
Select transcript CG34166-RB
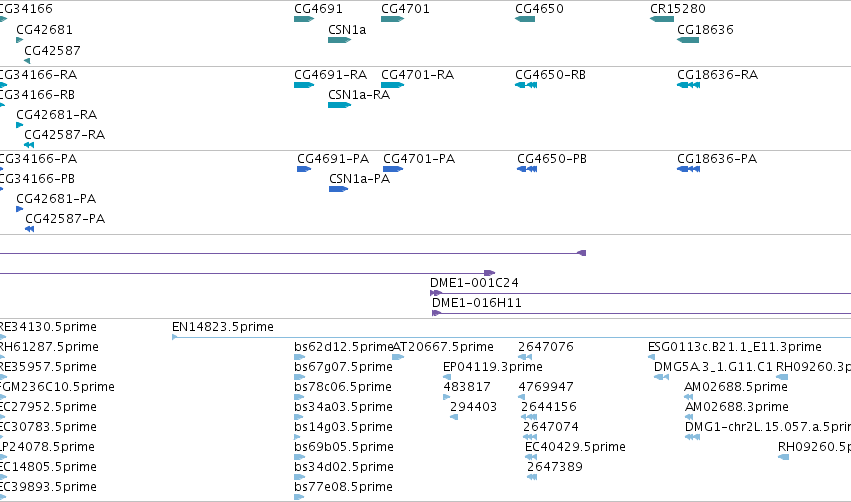[x=37, y=94]
